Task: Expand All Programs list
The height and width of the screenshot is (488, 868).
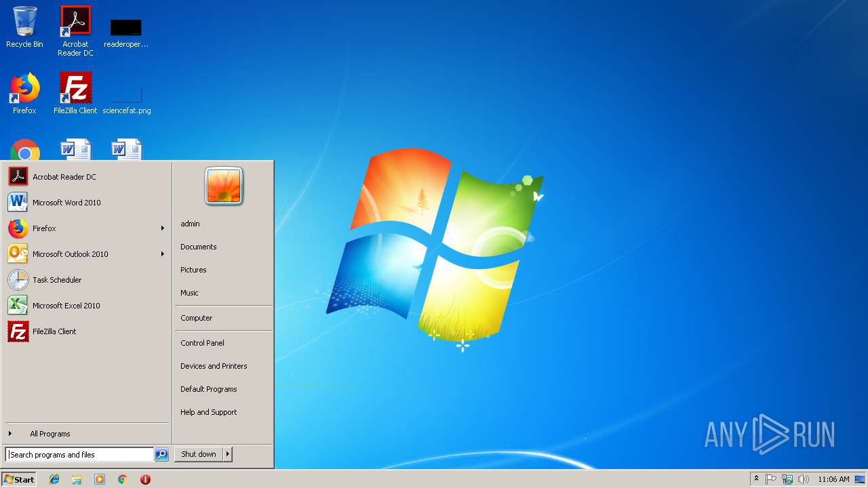Action: pos(86,434)
